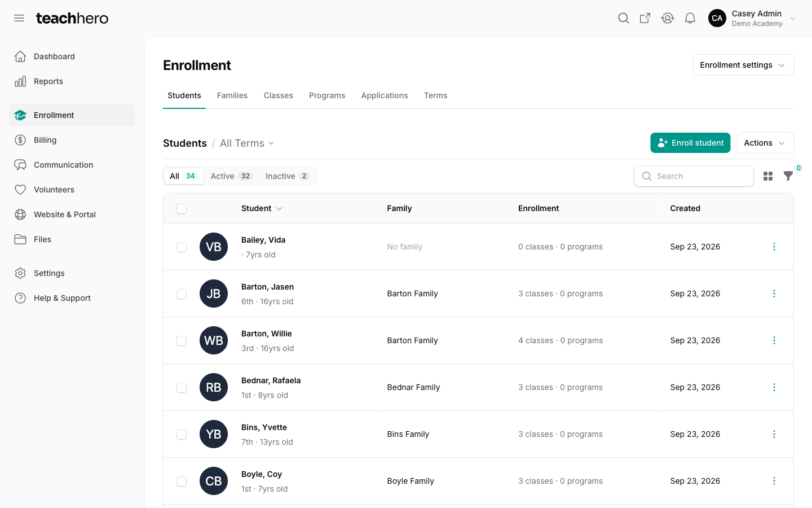Focus the student Search field

pos(694,176)
